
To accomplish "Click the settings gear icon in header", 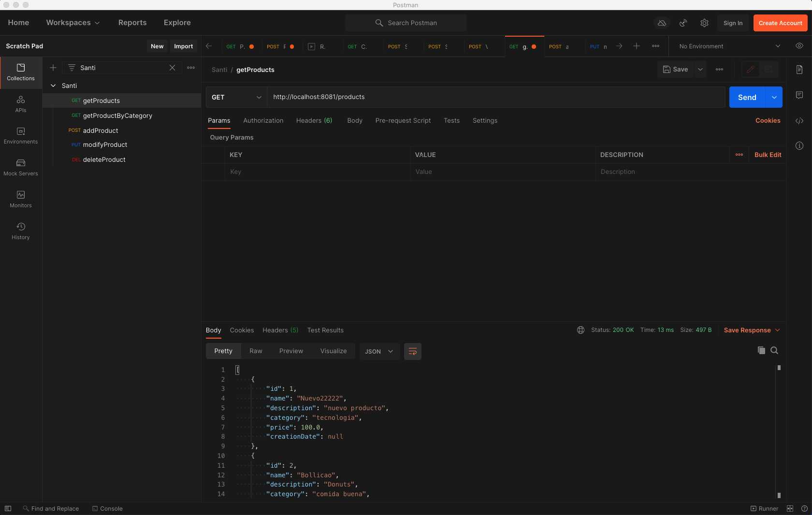I will coord(704,23).
